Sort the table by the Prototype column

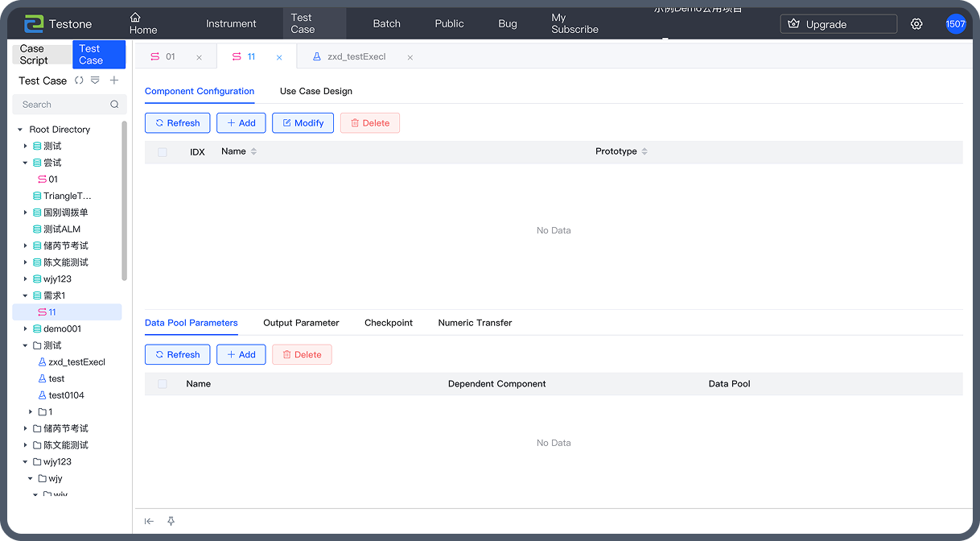[x=644, y=151]
